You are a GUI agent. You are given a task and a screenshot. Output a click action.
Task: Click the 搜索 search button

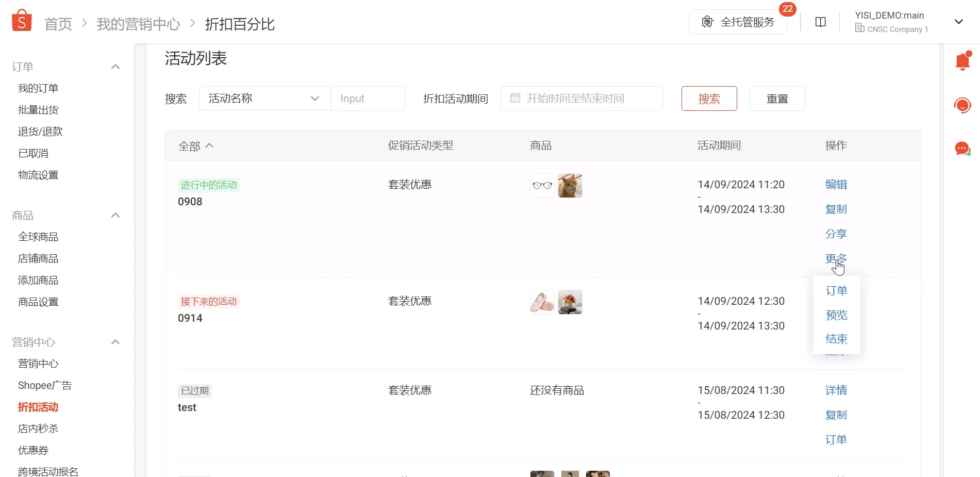click(x=709, y=98)
